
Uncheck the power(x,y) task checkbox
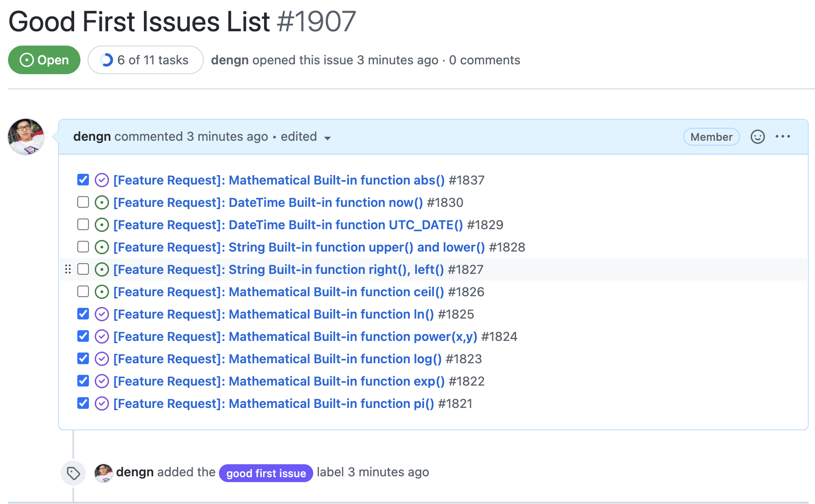coord(83,336)
